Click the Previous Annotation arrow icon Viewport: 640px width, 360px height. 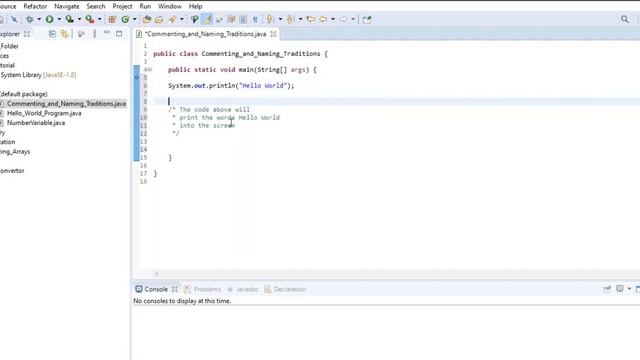pyautogui.click(x=290, y=19)
